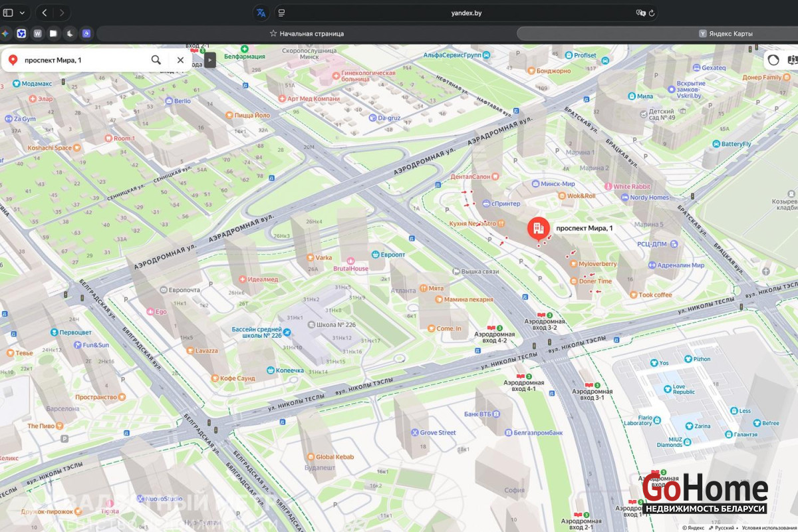This screenshot has height=532, width=798.
Task: Click the Fun&Sun marker
Action: pyautogui.click(x=77, y=345)
